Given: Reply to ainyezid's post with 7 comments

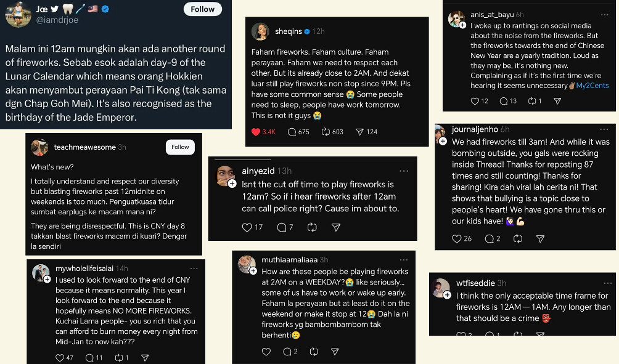Looking at the screenshot, I should (x=282, y=227).
